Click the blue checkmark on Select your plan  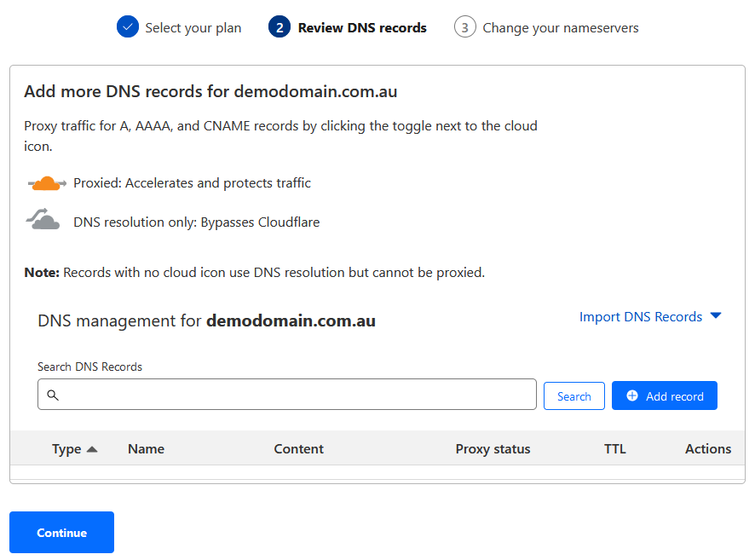(128, 26)
